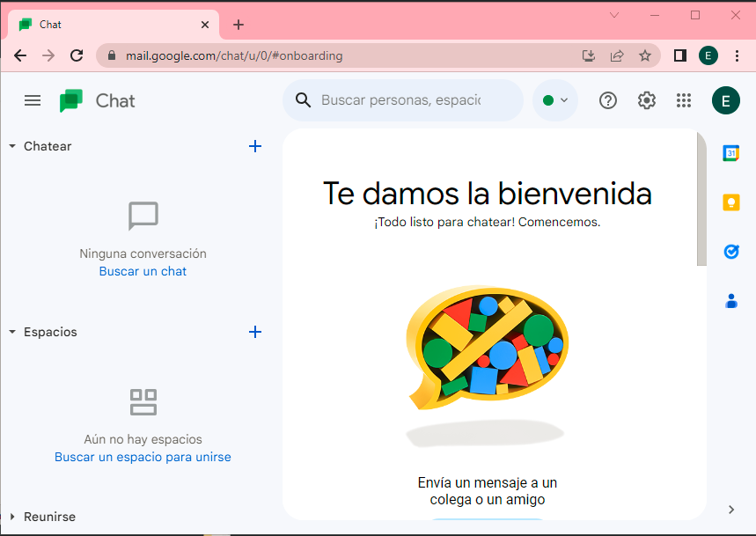Image resolution: width=756 pixels, height=536 pixels.
Task: Open Google Tasks in side panel
Action: click(730, 252)
